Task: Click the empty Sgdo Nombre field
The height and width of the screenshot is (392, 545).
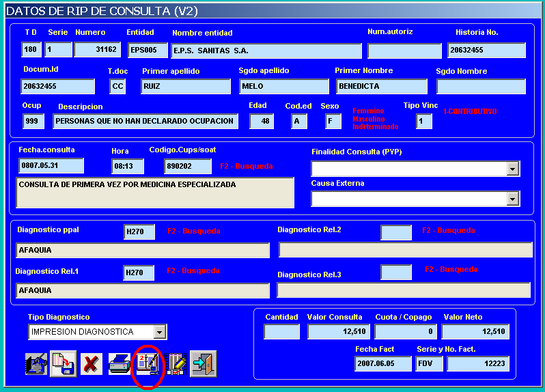Action: pos(481,87)
